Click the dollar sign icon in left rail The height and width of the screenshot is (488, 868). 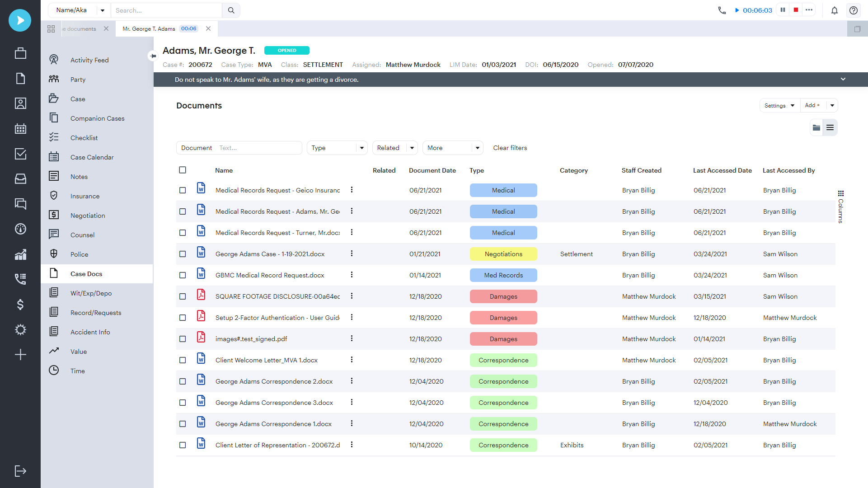[20, 305]
